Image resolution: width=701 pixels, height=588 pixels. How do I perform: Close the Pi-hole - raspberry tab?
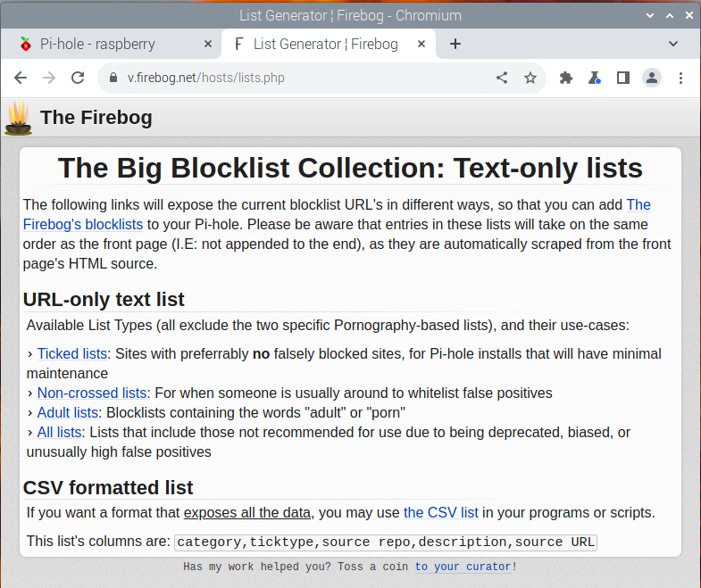click(x=208, y=44)
